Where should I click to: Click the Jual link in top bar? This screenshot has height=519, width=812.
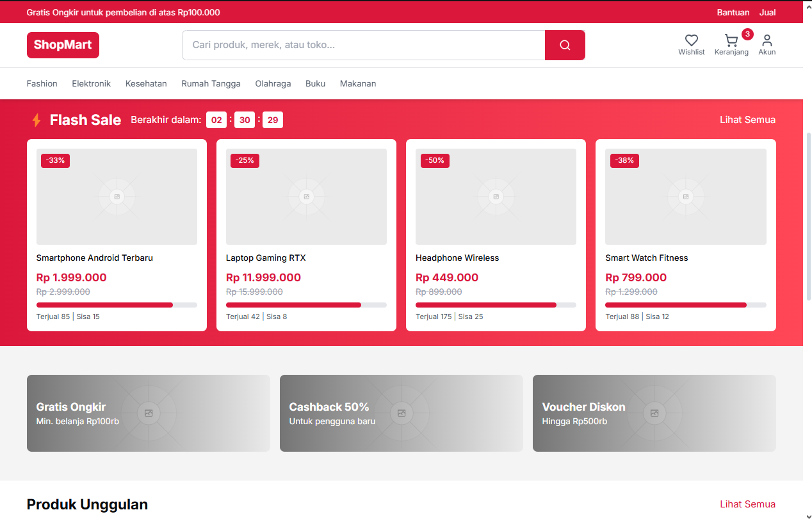pyautogui.click(x=767, y=12)
